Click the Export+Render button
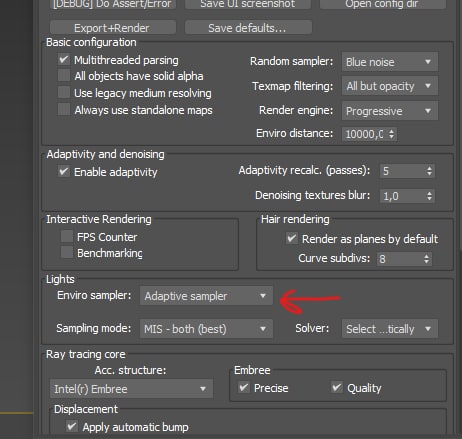The height and width of the screenshot is (439, 462). 113,28
